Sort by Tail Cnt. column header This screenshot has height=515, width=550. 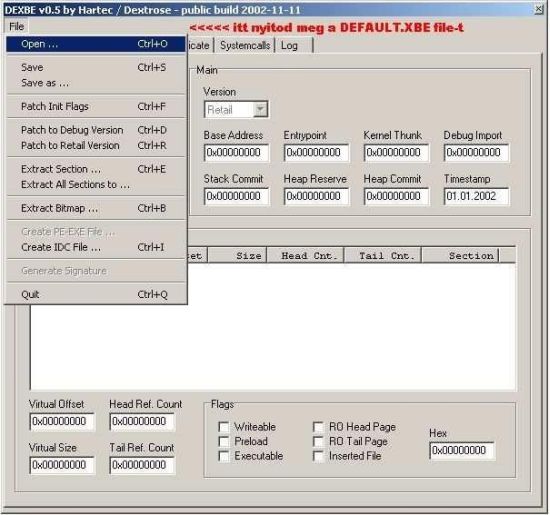pyautogui.click(x=383, y=255)
